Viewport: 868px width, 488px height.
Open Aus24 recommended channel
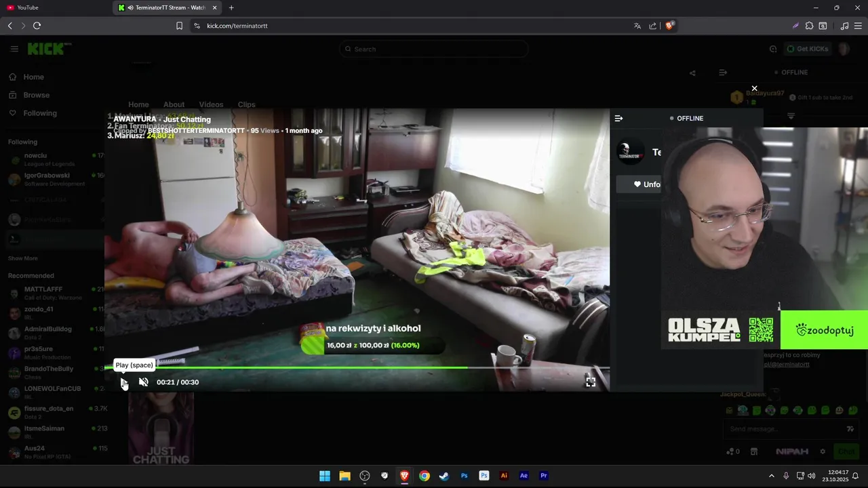click(56, 451)
